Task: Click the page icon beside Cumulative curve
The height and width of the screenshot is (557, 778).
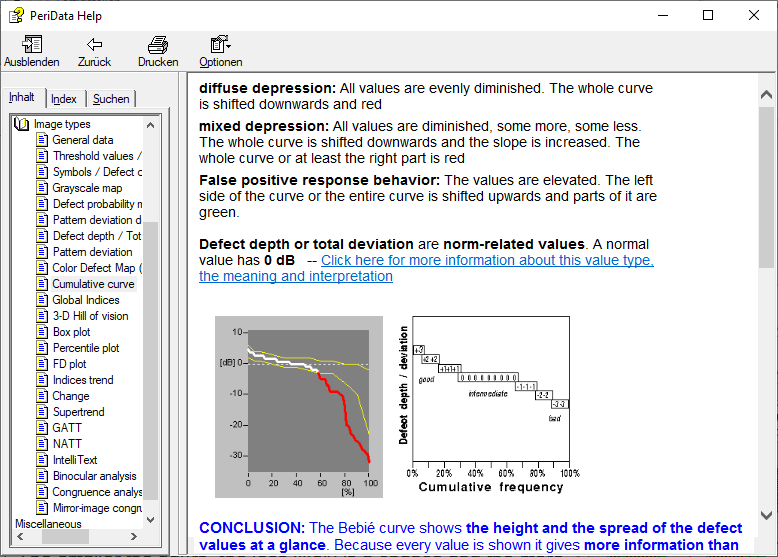Action: pos(42,284)
